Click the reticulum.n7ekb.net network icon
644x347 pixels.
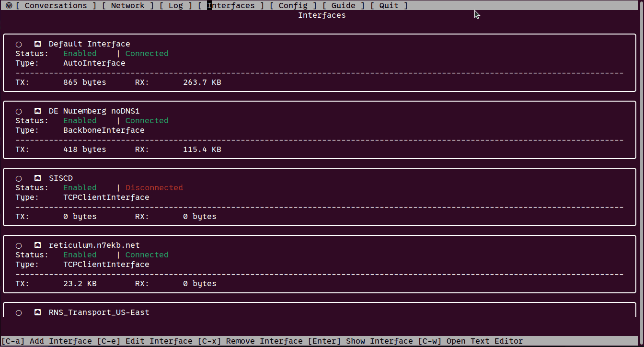click(38, 245)
